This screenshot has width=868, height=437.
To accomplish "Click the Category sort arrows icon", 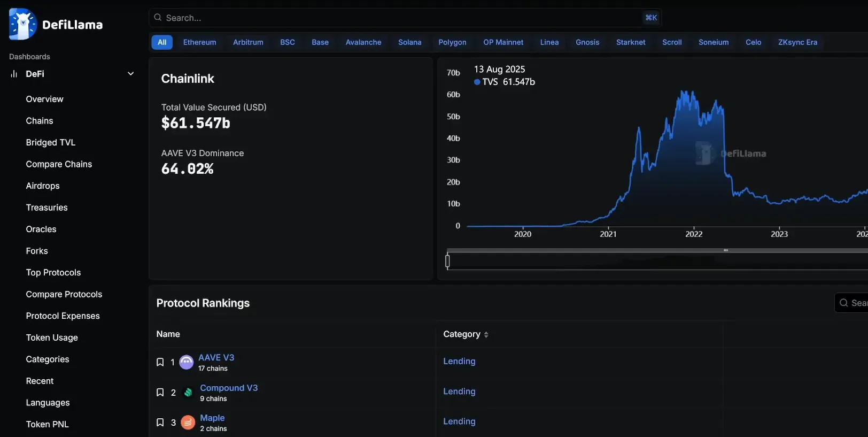I will click(486, 335).
